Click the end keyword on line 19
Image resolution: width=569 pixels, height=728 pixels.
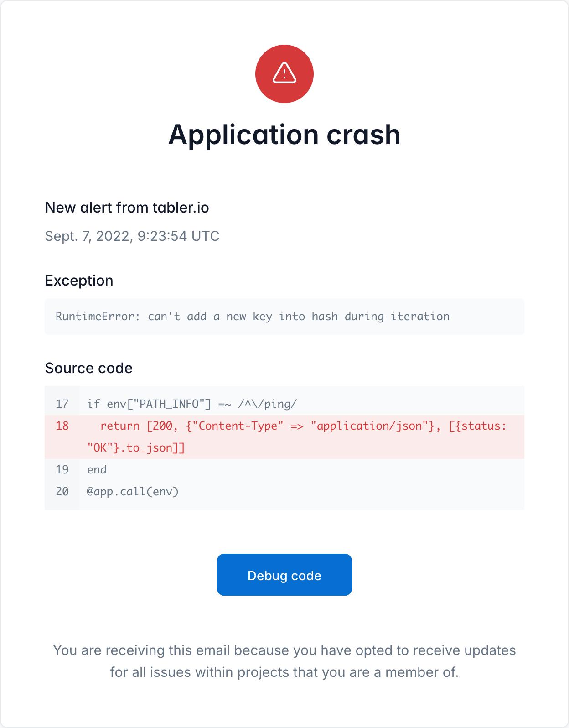[x=97, y=470]
